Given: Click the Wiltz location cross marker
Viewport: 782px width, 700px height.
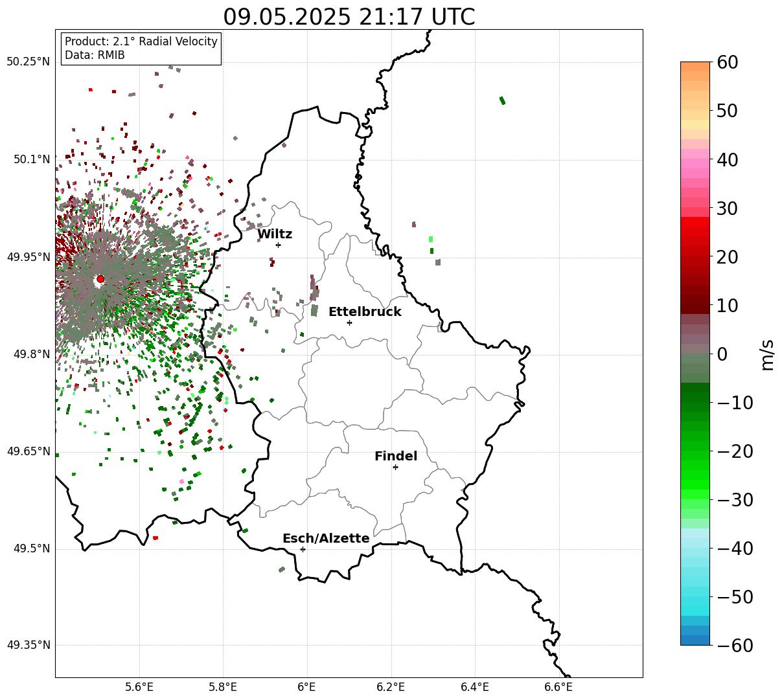Looking at the screenshot, I should tap(278, 245).
